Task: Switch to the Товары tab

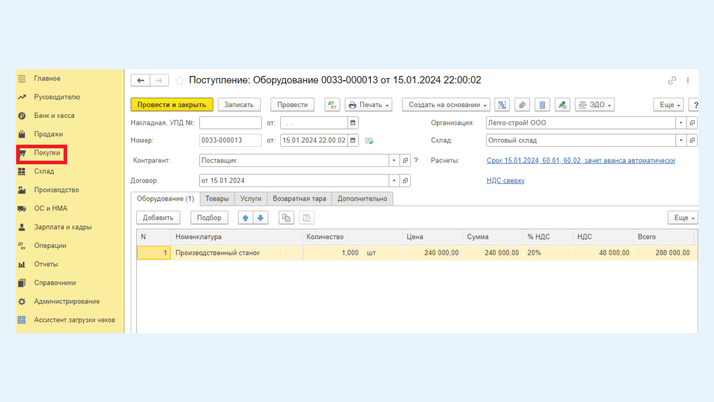Action: [x=217, y=199]
